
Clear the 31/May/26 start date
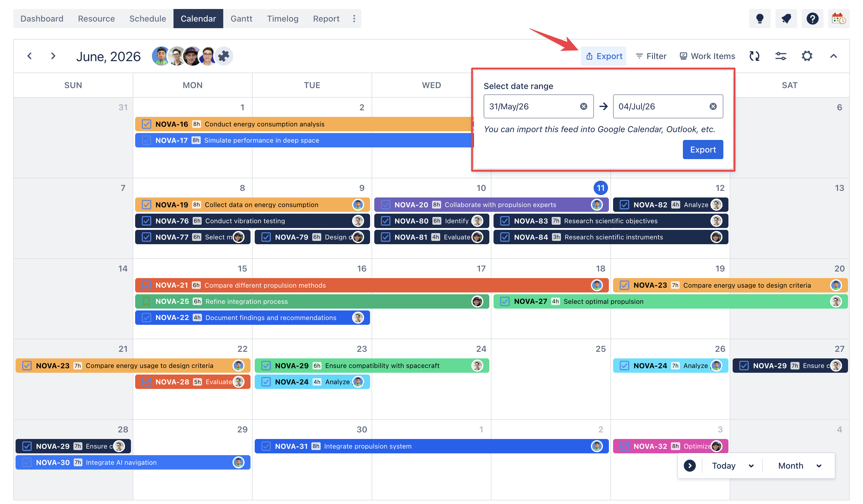click(x=583, y=106)
